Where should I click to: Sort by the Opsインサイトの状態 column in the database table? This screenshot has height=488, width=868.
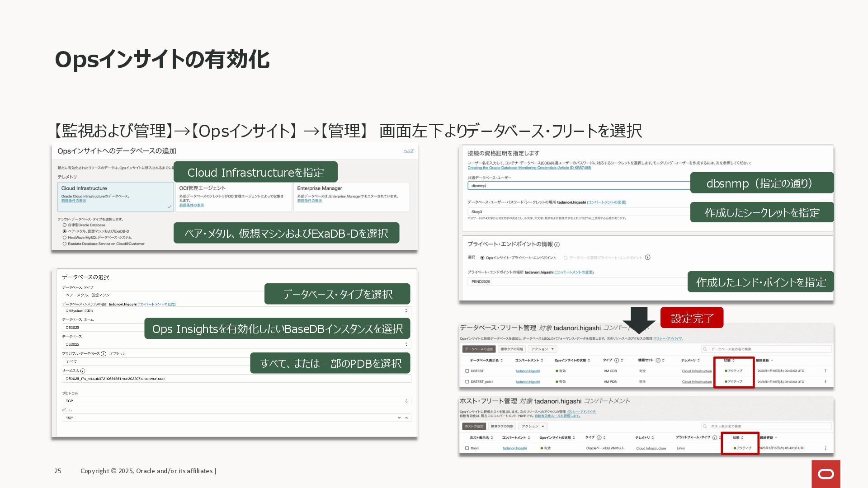click(x=572, y=360)
